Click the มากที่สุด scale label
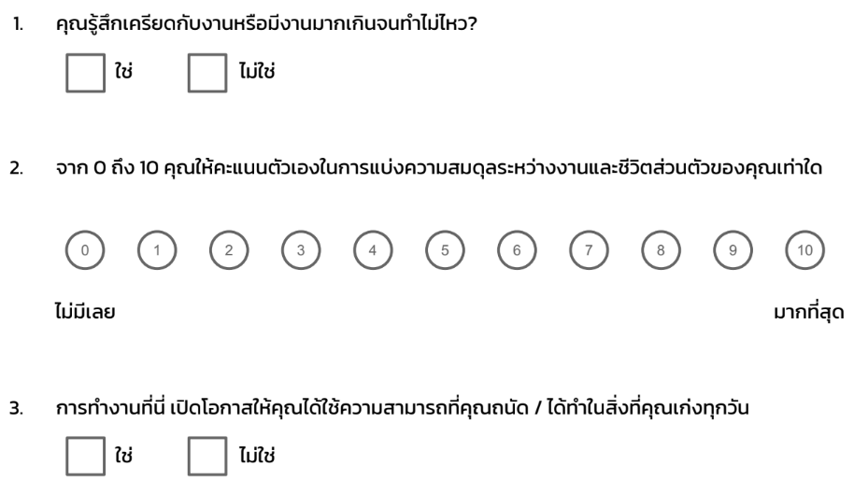 (809, 313)
